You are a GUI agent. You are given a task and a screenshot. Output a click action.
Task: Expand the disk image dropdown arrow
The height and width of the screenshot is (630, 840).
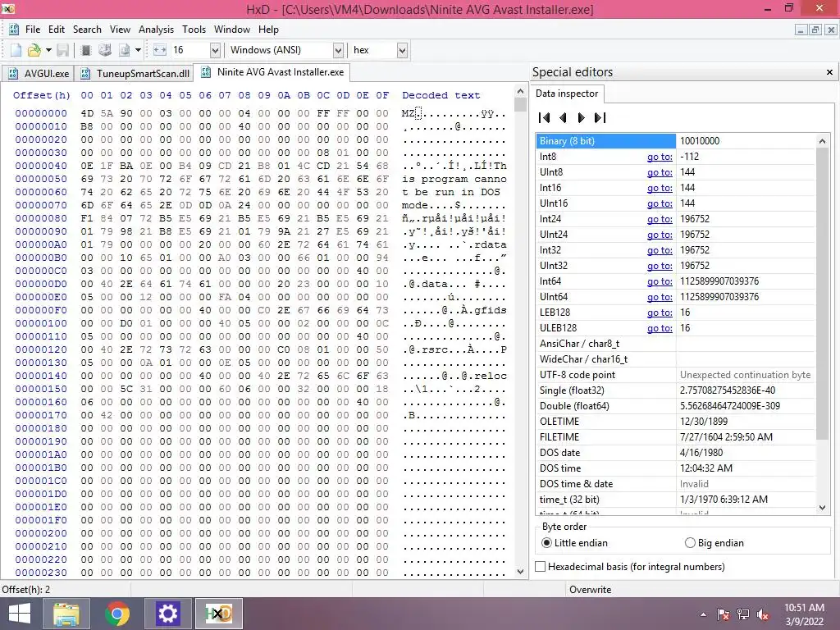click(x=138, y=50)
